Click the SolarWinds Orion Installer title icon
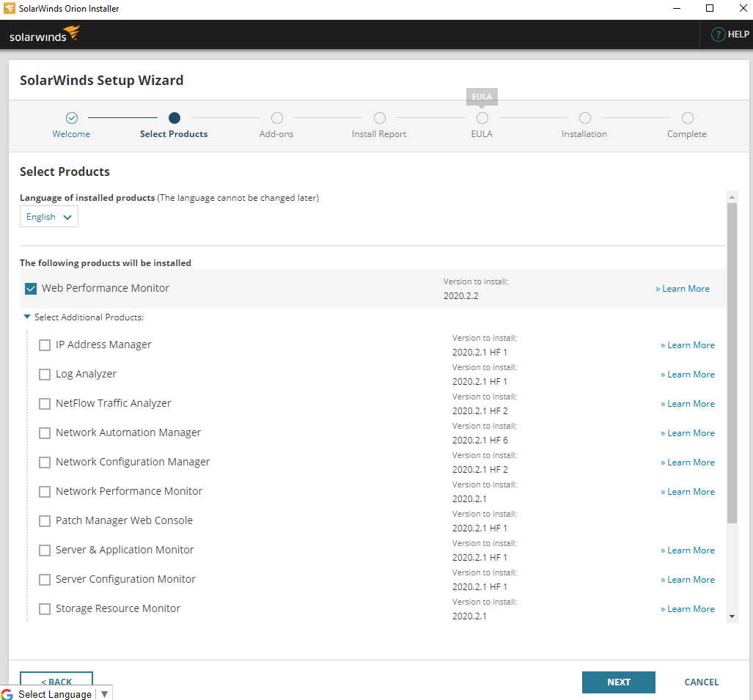This screenshot has width=753, height=700. [x=9, y=8]
